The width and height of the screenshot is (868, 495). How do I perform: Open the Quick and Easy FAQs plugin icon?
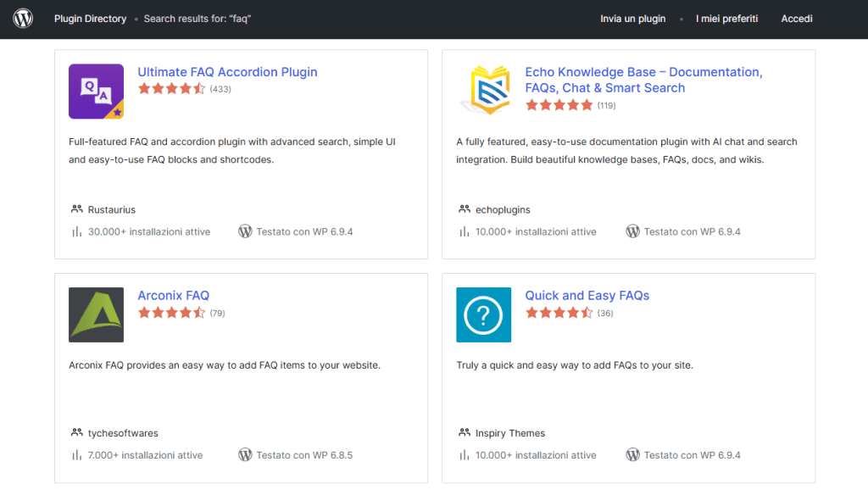click(483, 314)
